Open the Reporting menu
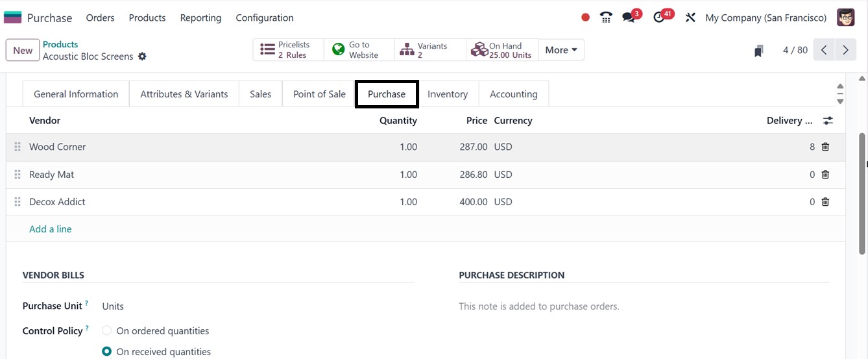 (x=200, y=18)
